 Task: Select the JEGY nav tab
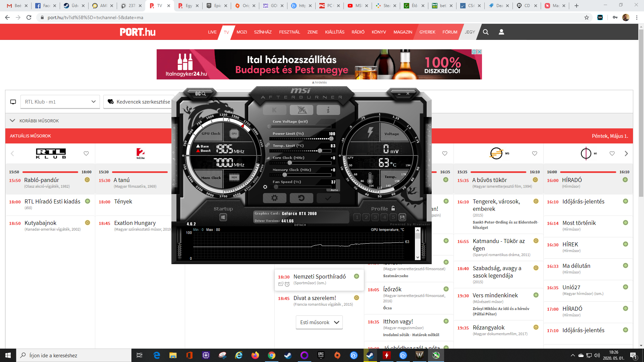coord(470,32)
